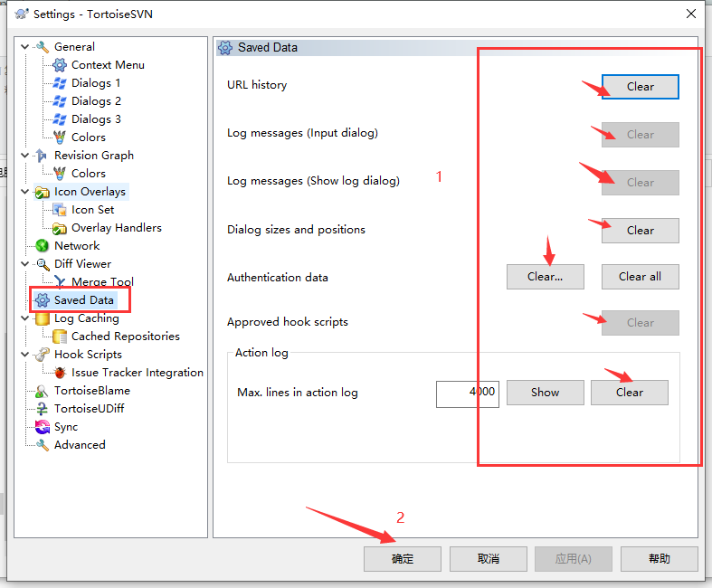
Task: Click the Sync icon
Action: (43, 427)
